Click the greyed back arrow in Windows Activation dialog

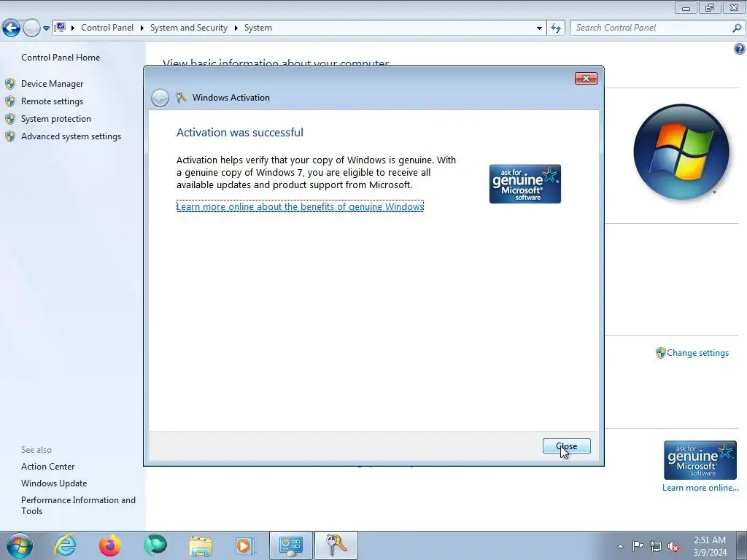[x=160, y=98]
